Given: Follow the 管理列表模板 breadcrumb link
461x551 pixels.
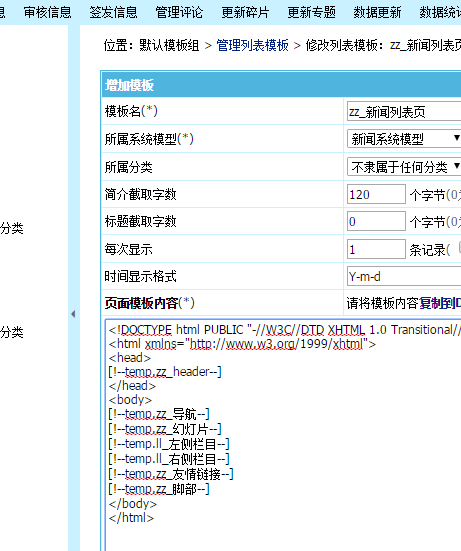Looking at the screenshot, I should click(x=253, y=45).
